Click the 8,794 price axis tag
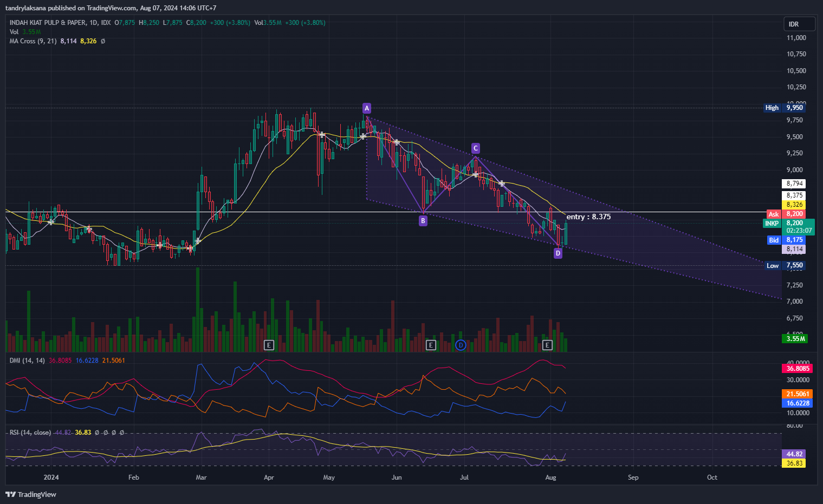This screenshot has height=504, width=823. click(x=794, y=184)
